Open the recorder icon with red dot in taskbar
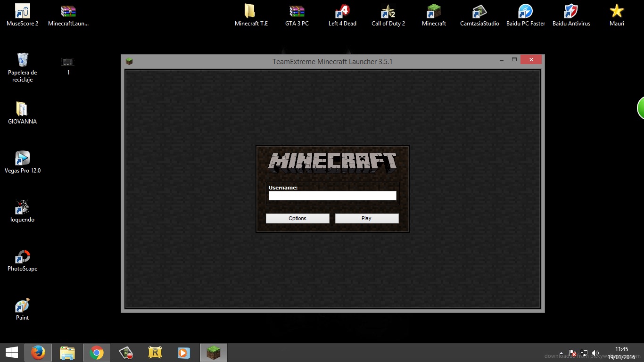The height and width of the screenshot is (362, 644). coord(126,353)
